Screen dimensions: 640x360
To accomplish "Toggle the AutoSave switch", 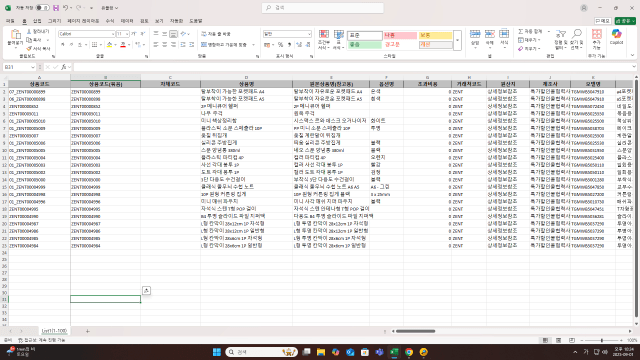I will [42, 8].
